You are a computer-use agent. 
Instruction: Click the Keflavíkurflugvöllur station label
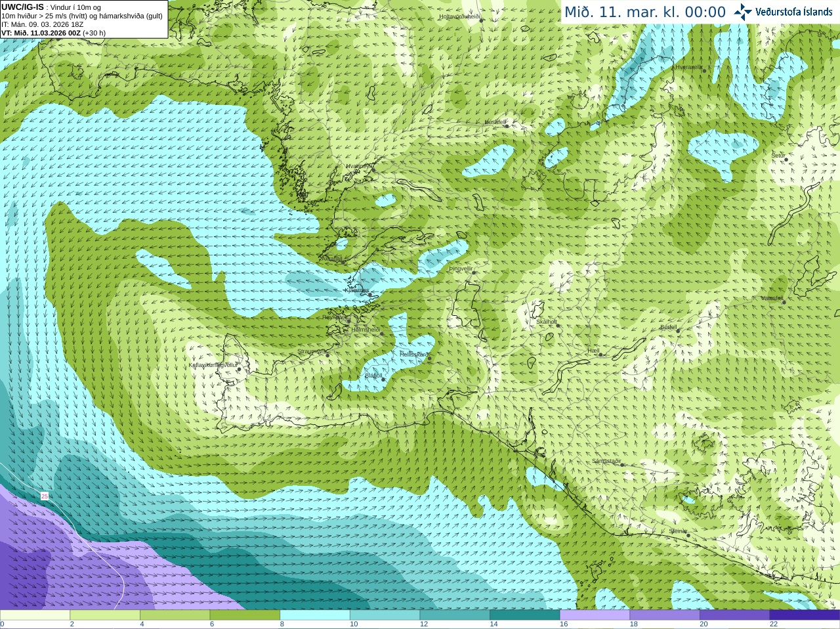click(x=213, y=365)
